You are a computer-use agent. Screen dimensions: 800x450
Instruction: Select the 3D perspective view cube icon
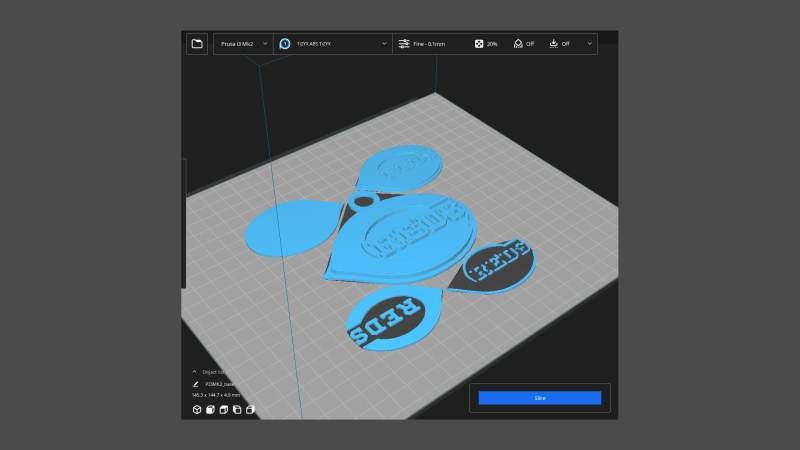pyautogui.click(x=197, y=410)
